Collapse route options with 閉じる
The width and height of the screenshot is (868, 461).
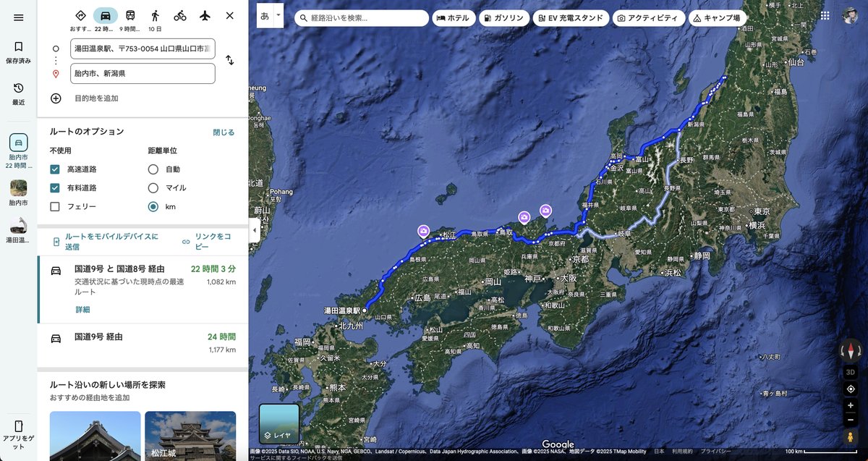pos(224,132)
